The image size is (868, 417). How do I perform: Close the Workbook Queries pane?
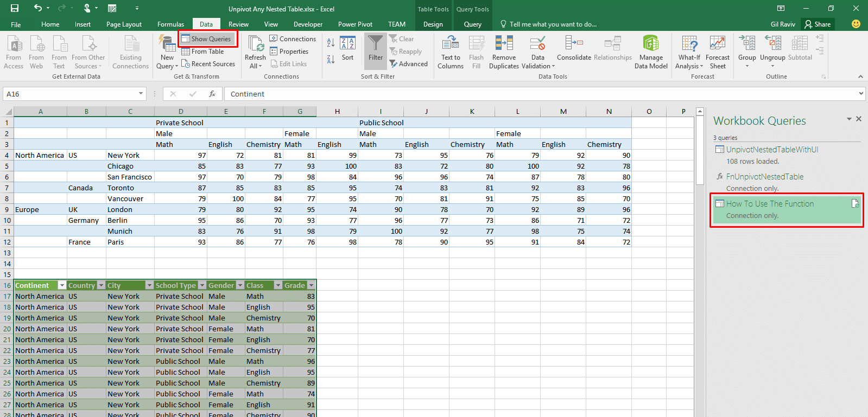tap(859, 119)
